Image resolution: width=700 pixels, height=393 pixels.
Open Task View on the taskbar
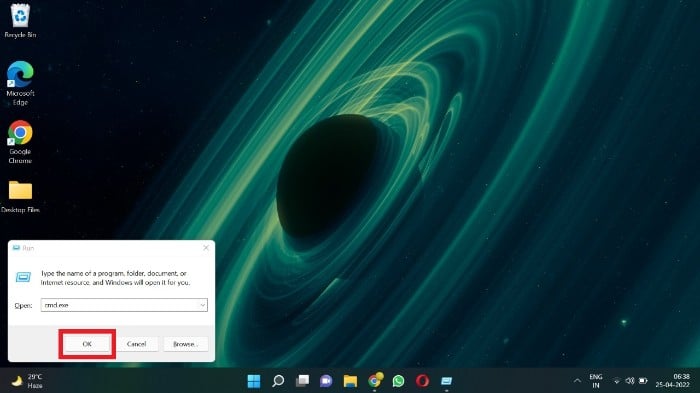(302, 381)
